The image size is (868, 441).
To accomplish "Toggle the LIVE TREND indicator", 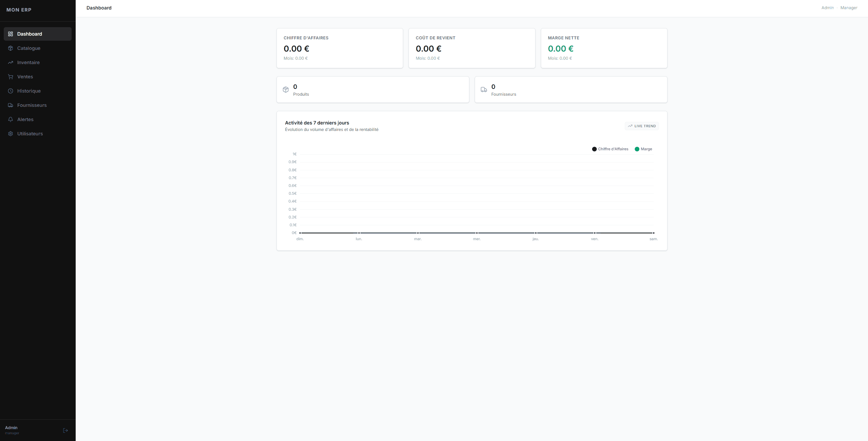I will point(641,126).
